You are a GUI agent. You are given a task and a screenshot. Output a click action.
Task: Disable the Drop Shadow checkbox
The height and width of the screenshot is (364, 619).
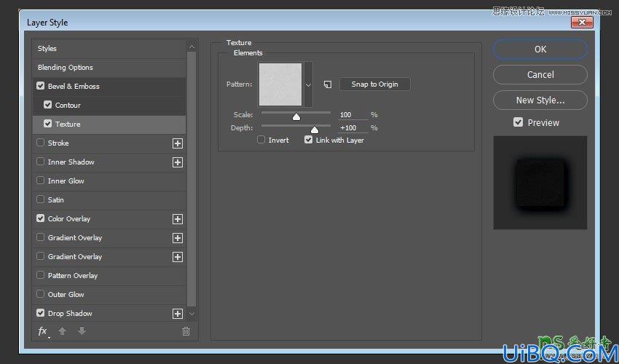pyautogui.click(x=40, y=313)
